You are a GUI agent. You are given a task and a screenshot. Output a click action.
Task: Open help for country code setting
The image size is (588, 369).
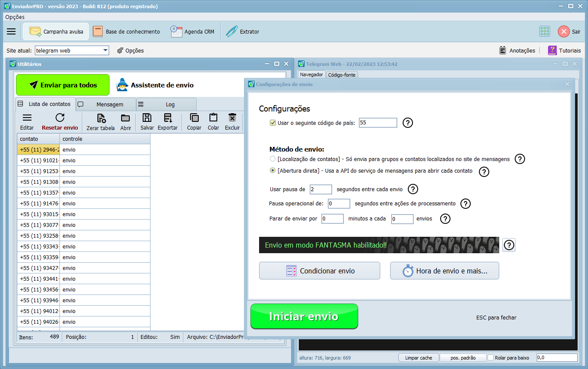[408, 123]
